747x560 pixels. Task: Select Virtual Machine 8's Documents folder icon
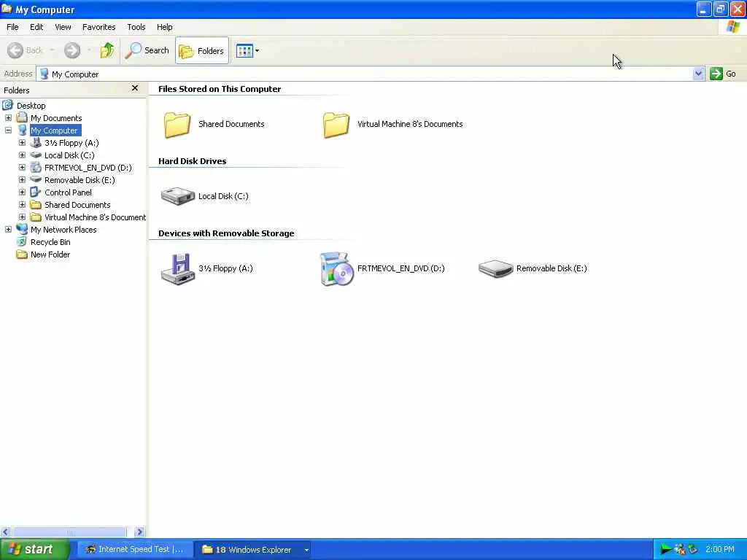(x=336, y=124)
